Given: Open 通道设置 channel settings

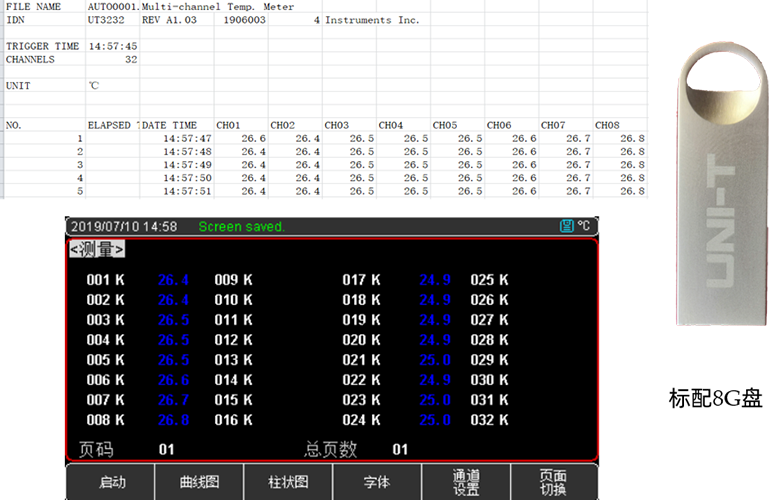Looking at the screenshot, I should tap(466, 482).
